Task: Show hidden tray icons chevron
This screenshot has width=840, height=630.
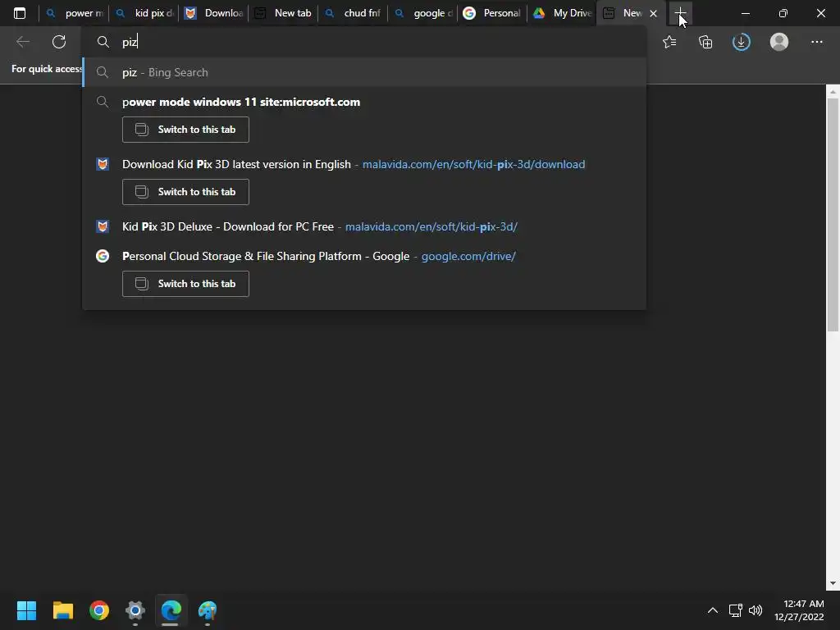Action: pyautogui.click(x=713, y=610)
